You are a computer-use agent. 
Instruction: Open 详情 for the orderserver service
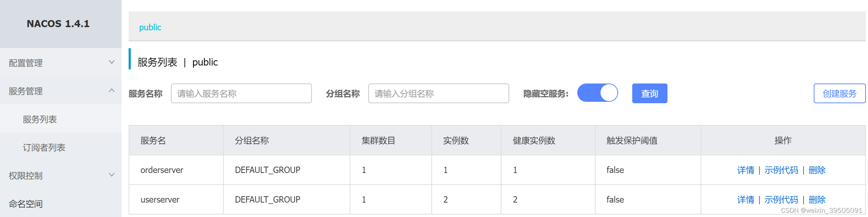(x=746, y=170)
